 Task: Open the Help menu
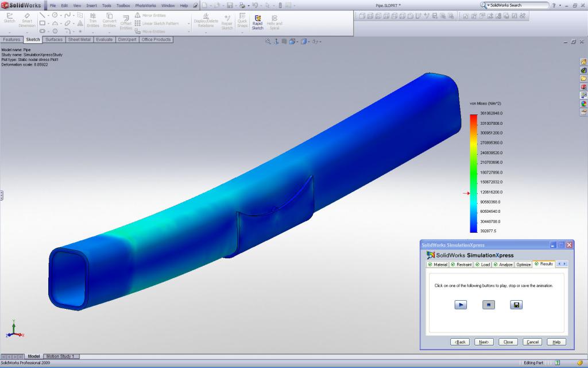click(x=184, y=6)
